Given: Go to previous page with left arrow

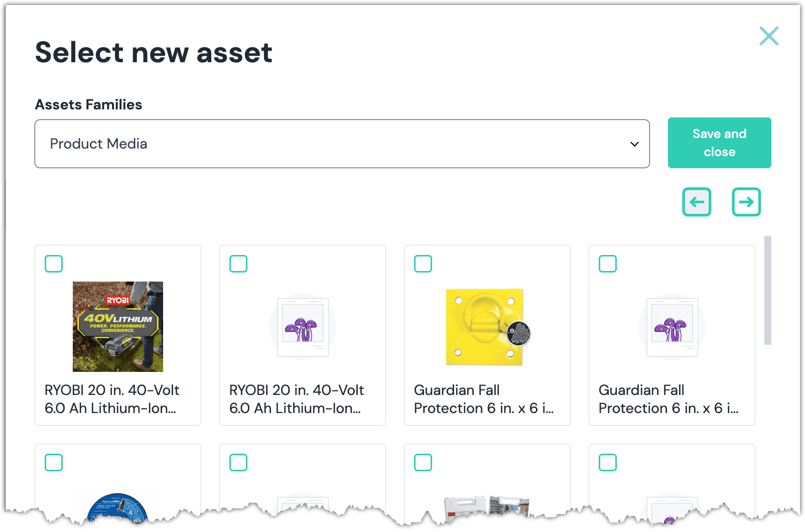Looking at the screenshot, I should pos(697,202).
